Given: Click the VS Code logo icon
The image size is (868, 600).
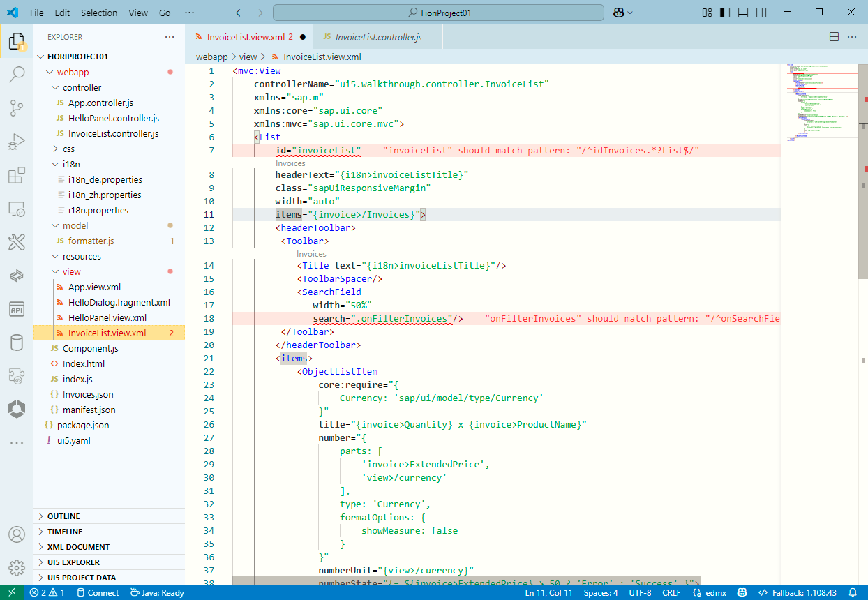Looking at the screenshot, I should tap(13, 13).
